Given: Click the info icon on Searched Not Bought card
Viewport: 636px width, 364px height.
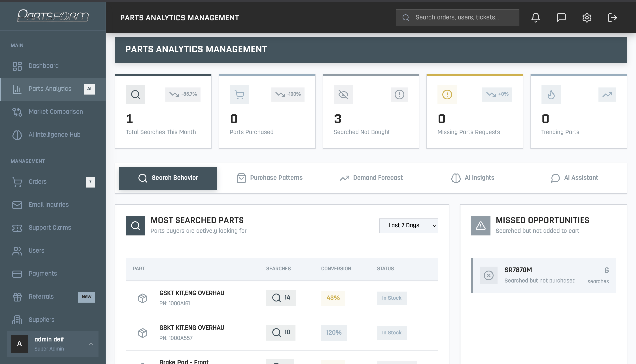Looking at the screenshot, I should (399, 95).
